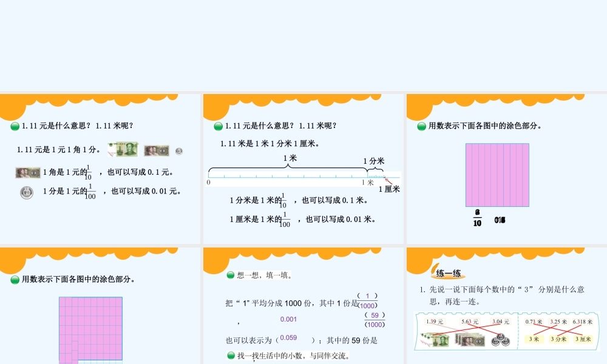The image size is (607, 364).
Task: Click the stack of jiao banknotes in the matching exercise
Action: click(x=470, y=340)
